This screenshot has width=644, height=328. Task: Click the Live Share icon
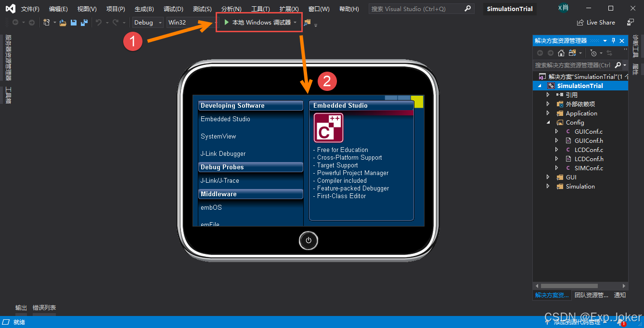pyautogui.click(x=580, y=23)
